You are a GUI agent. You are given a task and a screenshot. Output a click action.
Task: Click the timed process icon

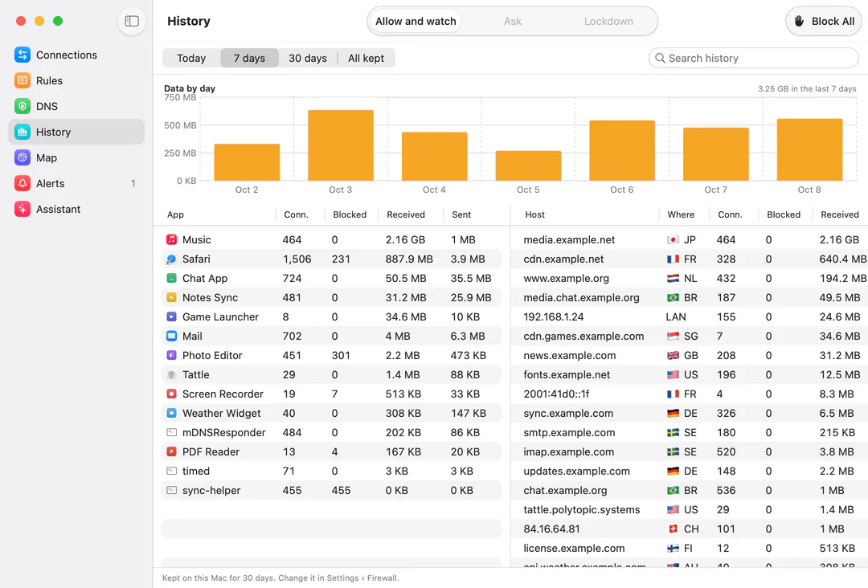tap(172, 472)
